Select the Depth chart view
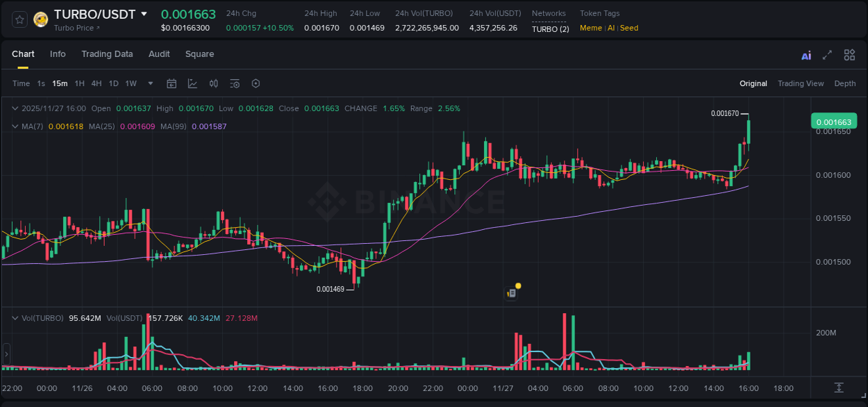 coord(844,83)
